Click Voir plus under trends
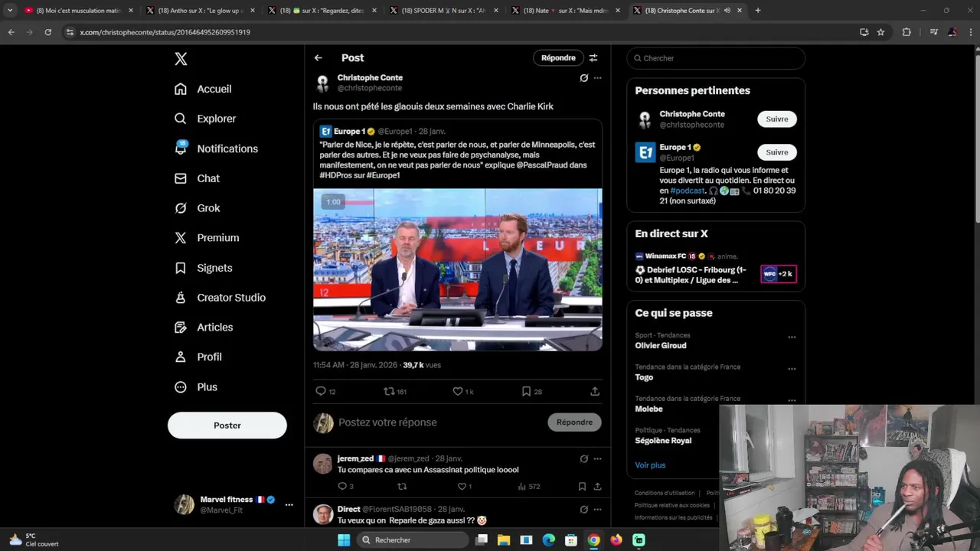Viewport: 980px width, 551px height. tap(650, 465)
